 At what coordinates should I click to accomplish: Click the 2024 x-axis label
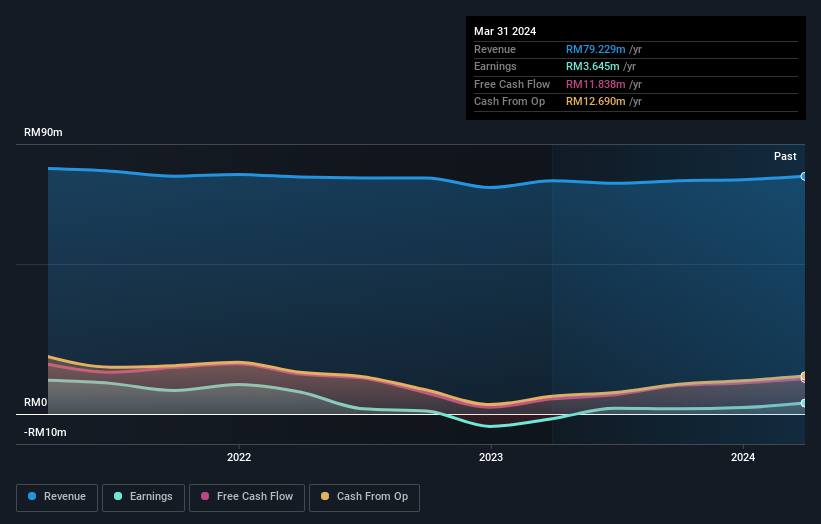(x=742, y=457)
